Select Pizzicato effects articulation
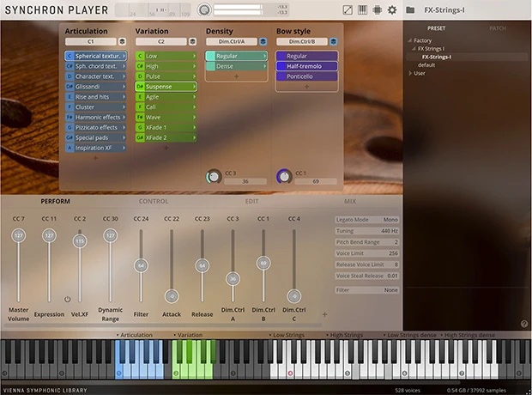Viewport: 532px width, 395px height. (96, 127)
